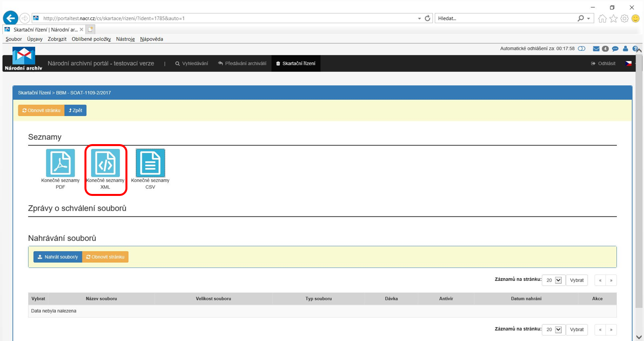The height and width of the screenshot is (341, 644).
Task: Expand the address bar history dropdown
Action: [419, 18]
